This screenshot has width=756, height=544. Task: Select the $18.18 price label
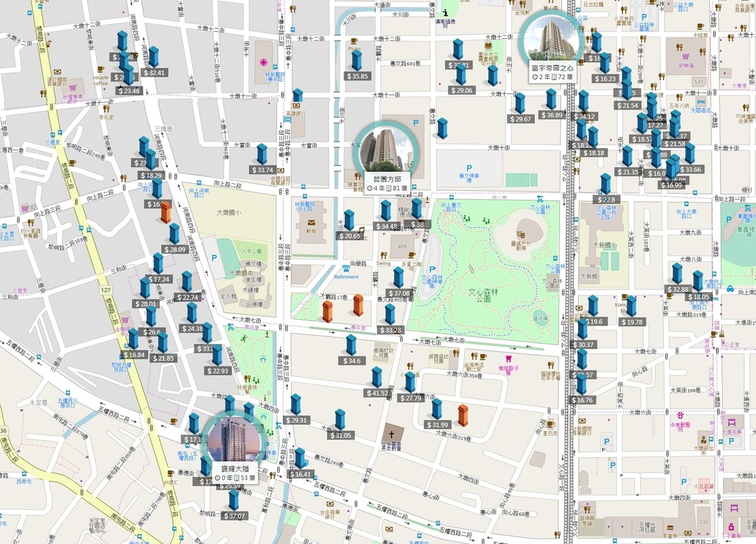point(593,152)
